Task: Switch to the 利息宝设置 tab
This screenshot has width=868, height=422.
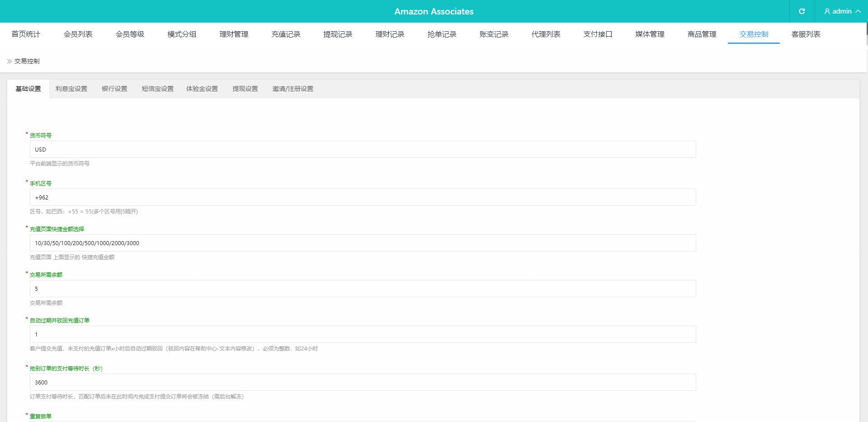Action: coord(71,89)
